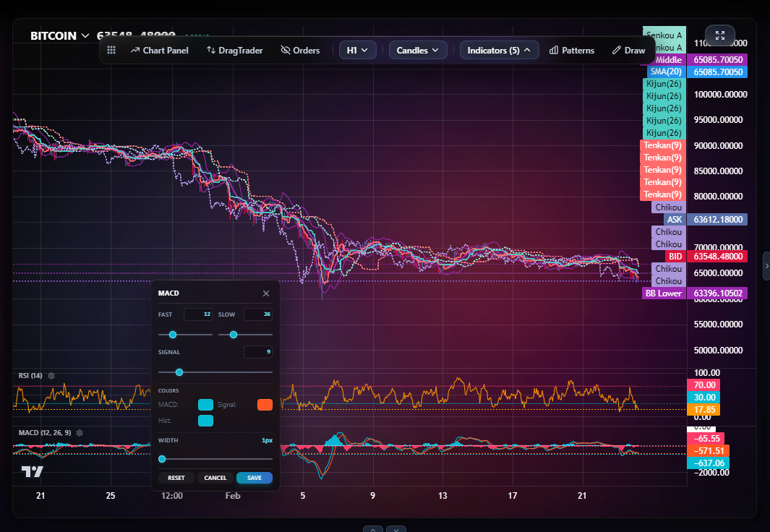The width and height of the screenshot is (770, 532).
Task: Open the Patterns tool
Action: tap(571, 51)
